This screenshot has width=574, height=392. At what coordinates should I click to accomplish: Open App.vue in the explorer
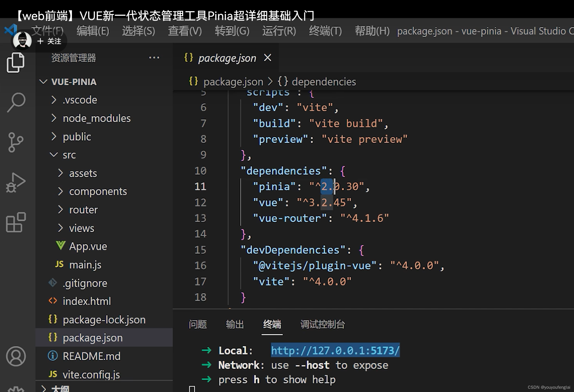104,246
